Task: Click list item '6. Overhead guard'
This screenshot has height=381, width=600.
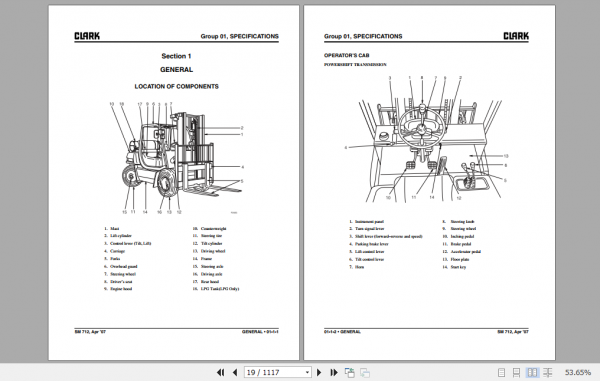Action: click(121, 267)
